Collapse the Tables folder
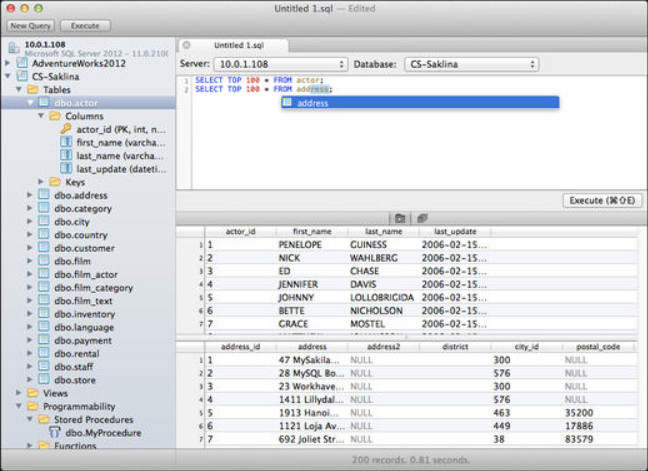 19,89
